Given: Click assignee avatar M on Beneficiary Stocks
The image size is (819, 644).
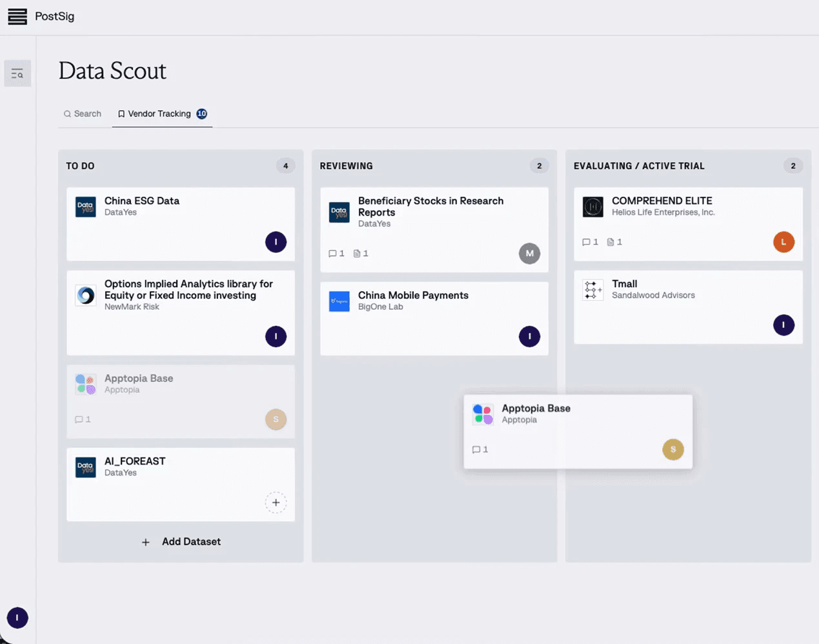Looking at the screenshot, I should (529, 254).
